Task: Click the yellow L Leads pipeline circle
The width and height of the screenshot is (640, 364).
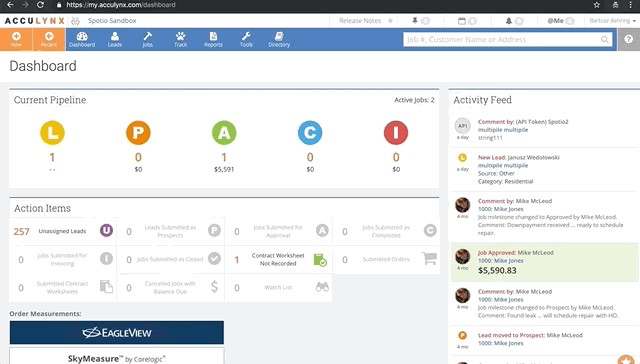Action: pos(52,133)
